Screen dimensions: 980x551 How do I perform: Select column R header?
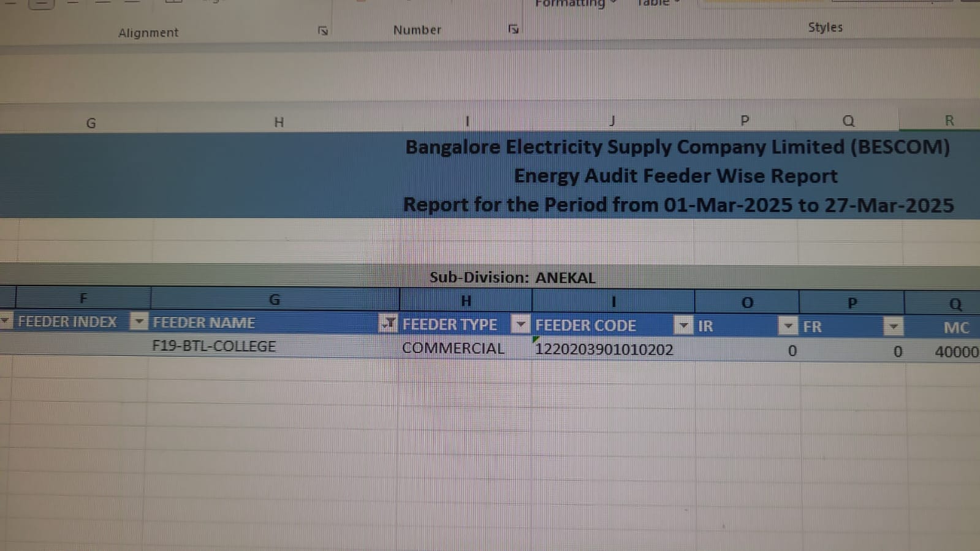coord(949,121)
